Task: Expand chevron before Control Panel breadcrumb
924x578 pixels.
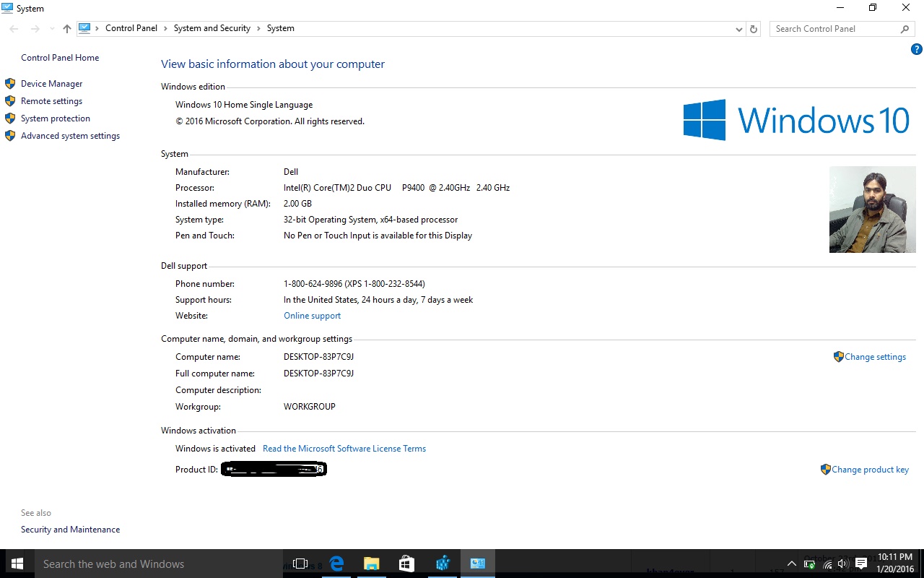Action: click(x=97, y=28)
